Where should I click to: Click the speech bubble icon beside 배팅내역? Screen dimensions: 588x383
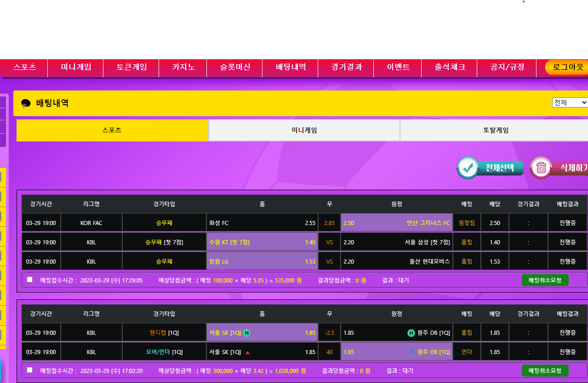pyautogui.click(x=26, y=103)
